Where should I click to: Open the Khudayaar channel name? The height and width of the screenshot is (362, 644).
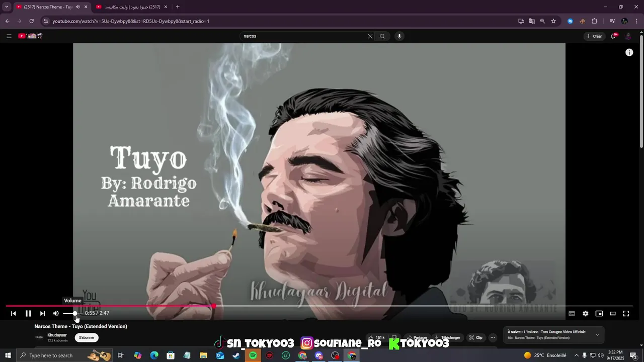click(x=57, y=335)
